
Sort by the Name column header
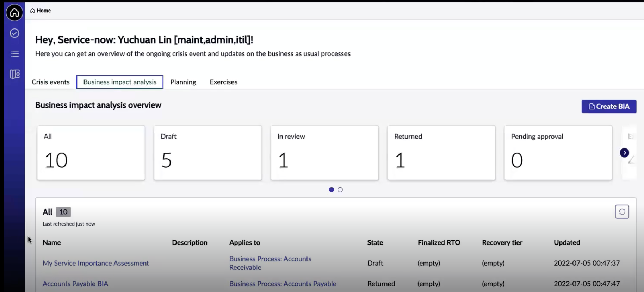52,242
